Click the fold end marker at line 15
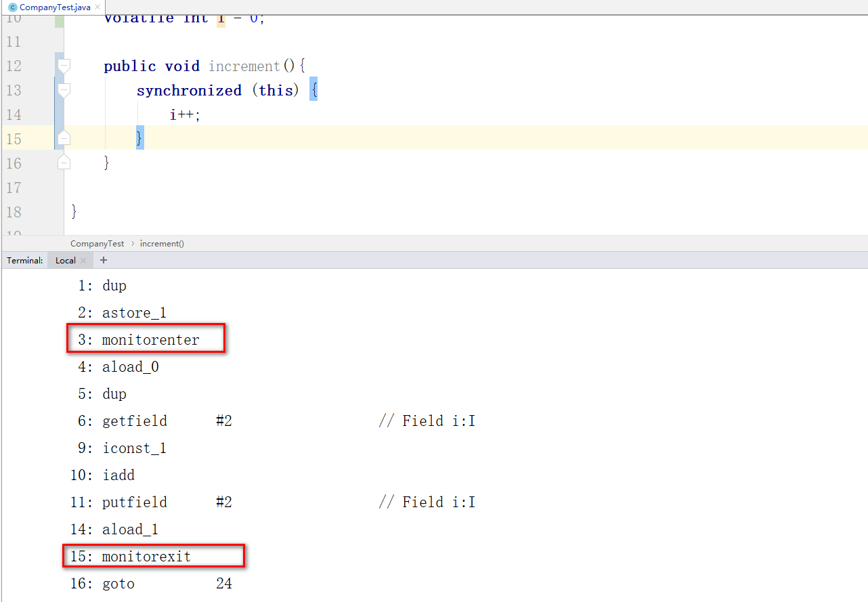Image resolution: width=868 pixels, height=602 pixels. (64, 139)
